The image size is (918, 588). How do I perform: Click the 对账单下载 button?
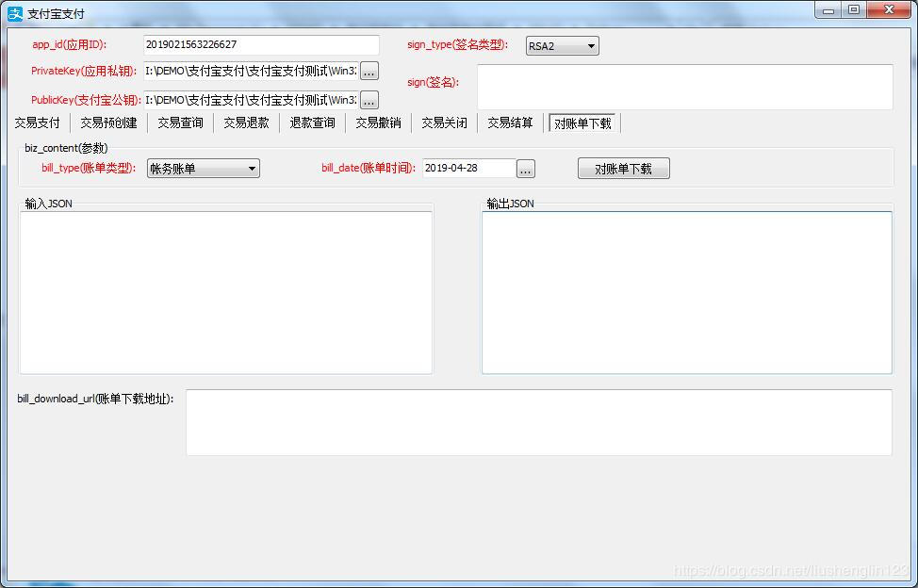point(624,169)
